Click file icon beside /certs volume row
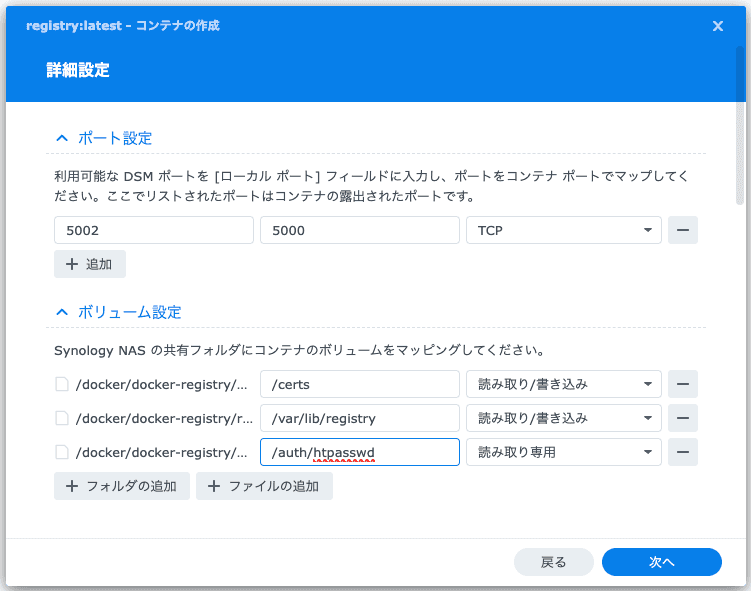 point(62,384)
